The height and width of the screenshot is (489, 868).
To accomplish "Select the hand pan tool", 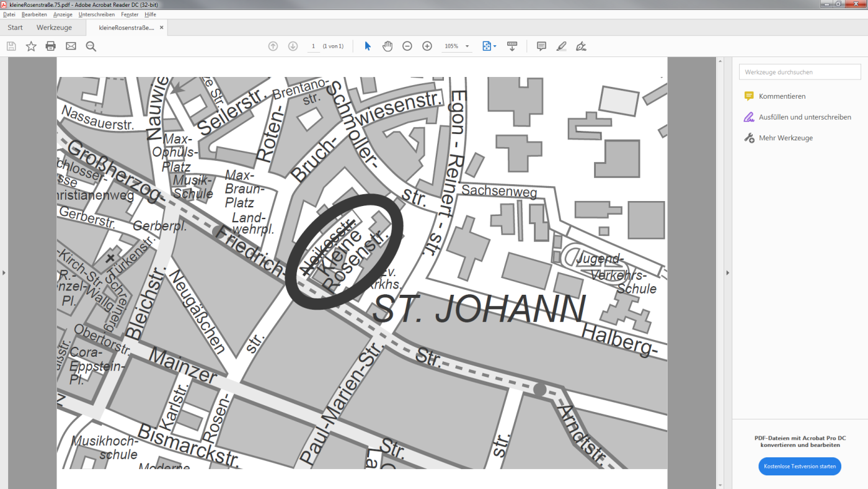I will pos(387,46).
